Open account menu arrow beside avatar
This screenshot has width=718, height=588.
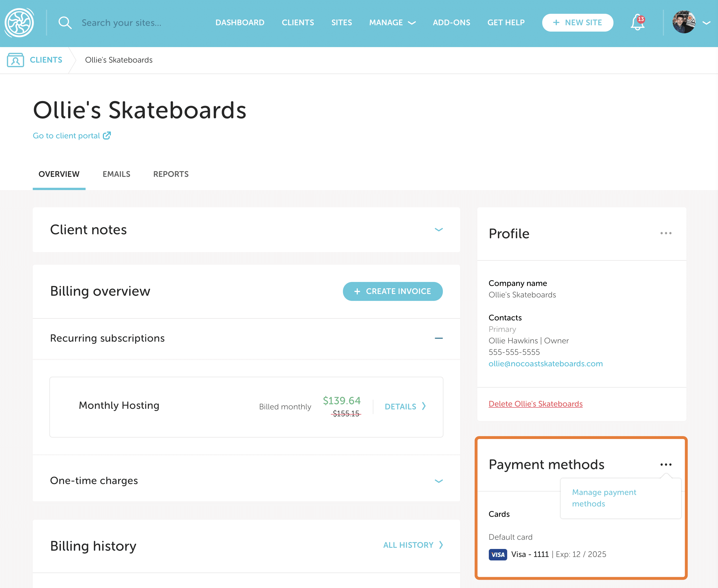tap(707, 23)
